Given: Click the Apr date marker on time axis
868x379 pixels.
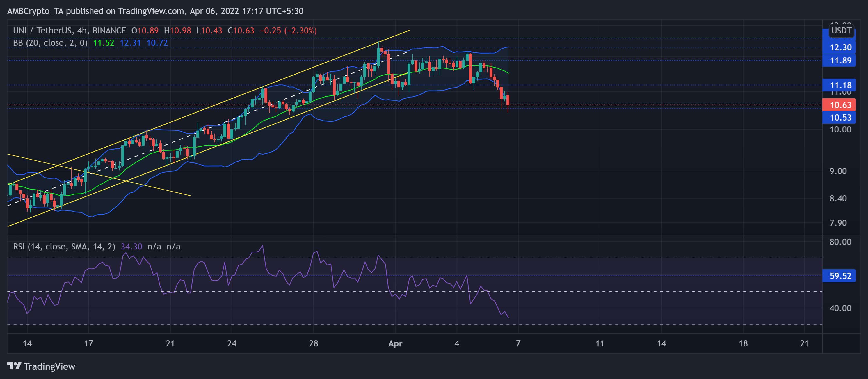Looking at the screenshot, I should (395, 343).
